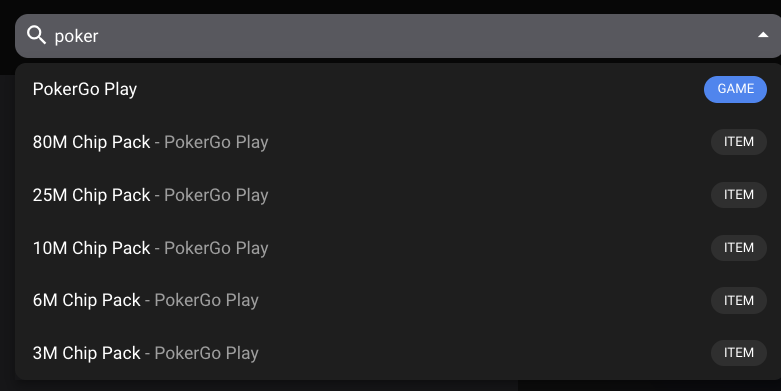Image resolution: width=781 pixels, height=391 pixels.
Task: Click the ITEM badge for 6M Chip Pack
Action: [739, 300]
